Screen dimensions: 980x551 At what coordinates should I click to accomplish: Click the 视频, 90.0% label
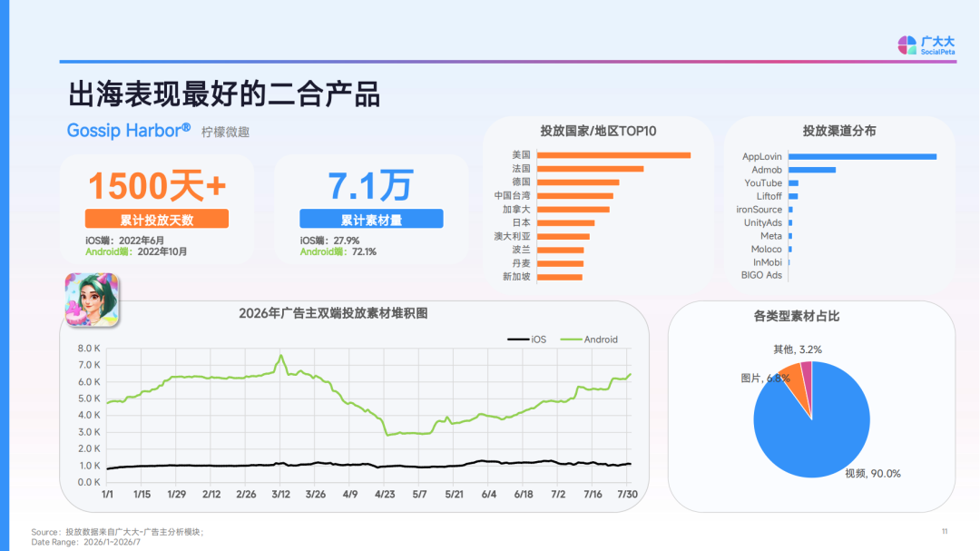[x=873, y=474]
